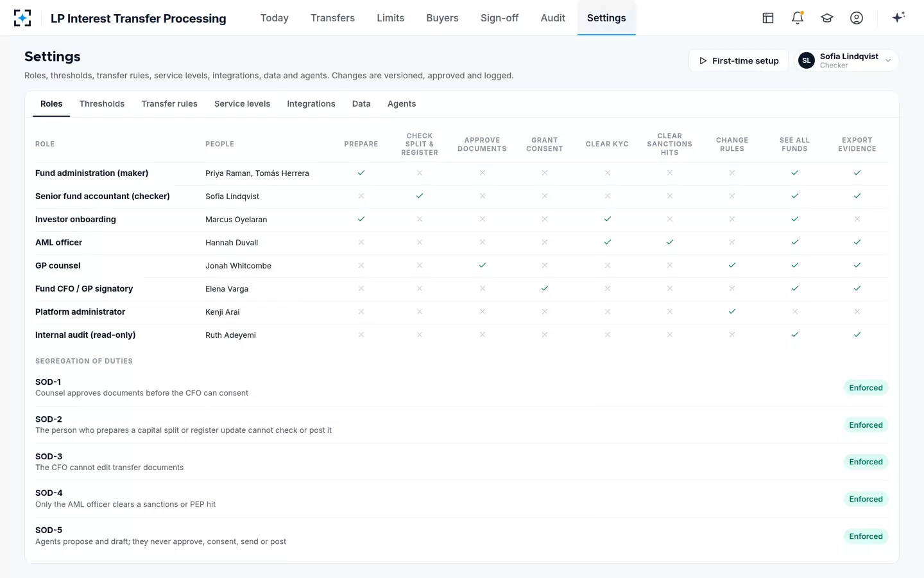
Task: Click Clear KYC checkmark for Investor onboarding
Action: pyautogui.click(x=608, y=219)
